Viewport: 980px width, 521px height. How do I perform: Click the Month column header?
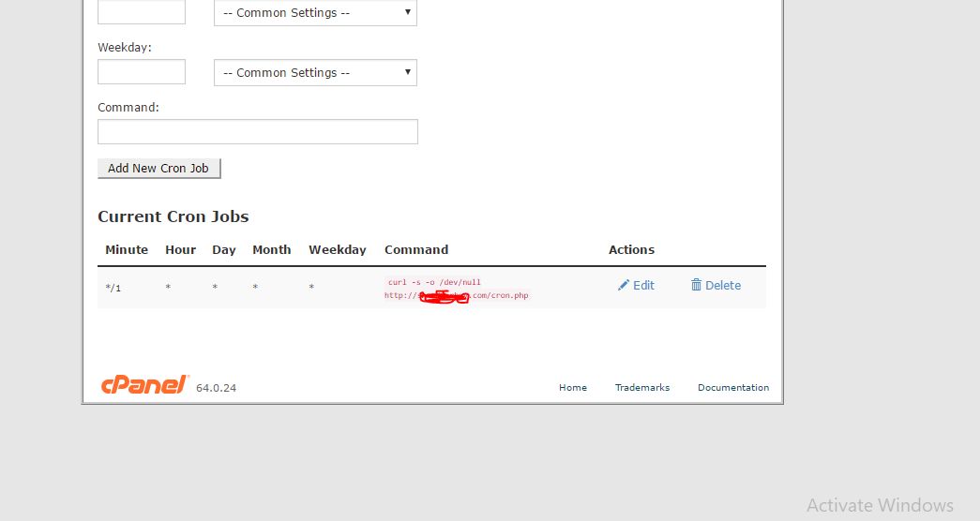(272, 250)
